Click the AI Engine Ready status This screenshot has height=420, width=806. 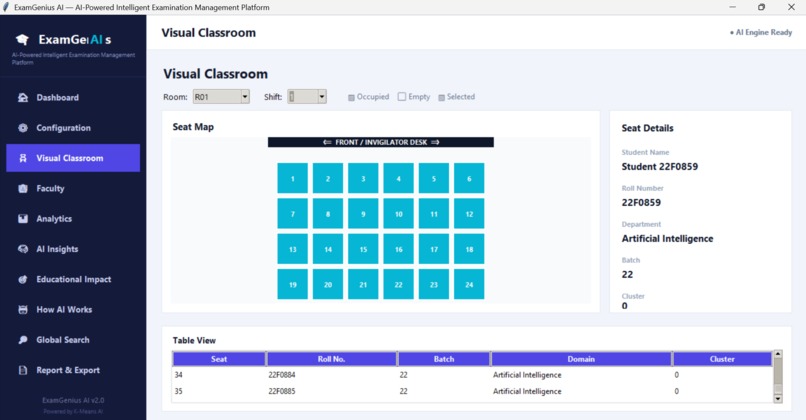tap(761, 32)
